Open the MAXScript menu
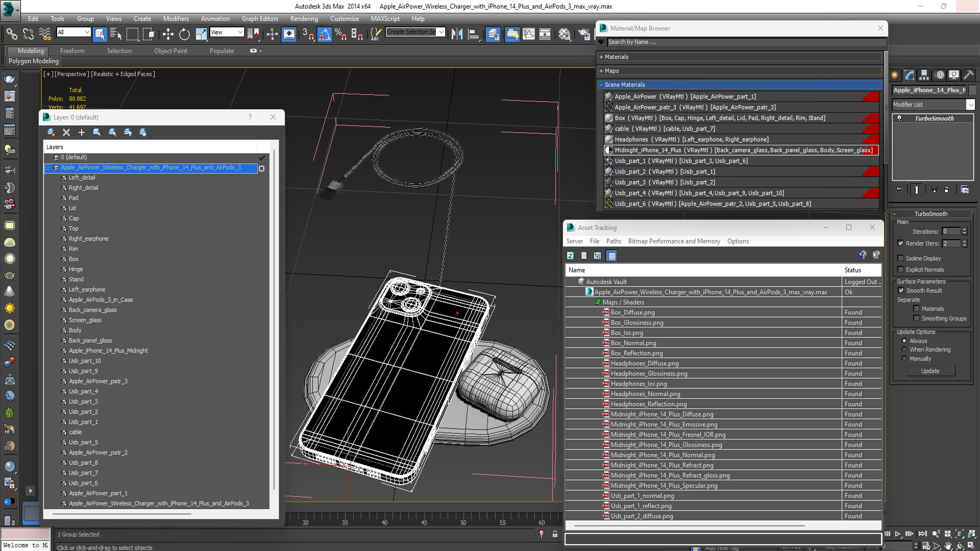Image resolution: width=980 pixels, height=551 pixels. (x=385, y=19)
